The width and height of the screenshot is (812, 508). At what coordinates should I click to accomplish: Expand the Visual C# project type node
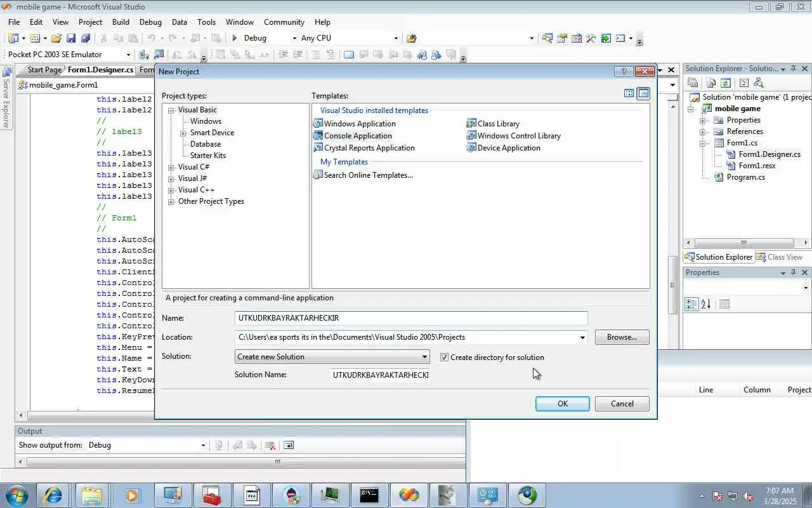click(171, 168)
